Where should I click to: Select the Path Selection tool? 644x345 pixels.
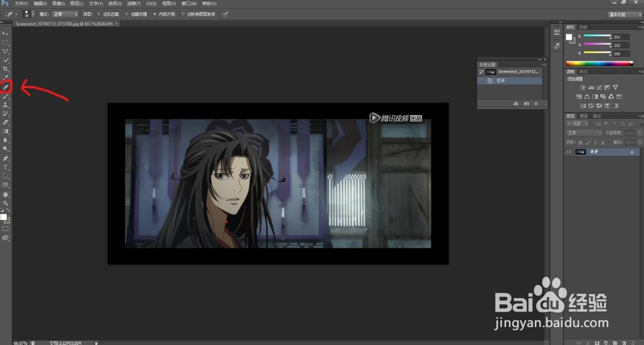coord(5,176)
